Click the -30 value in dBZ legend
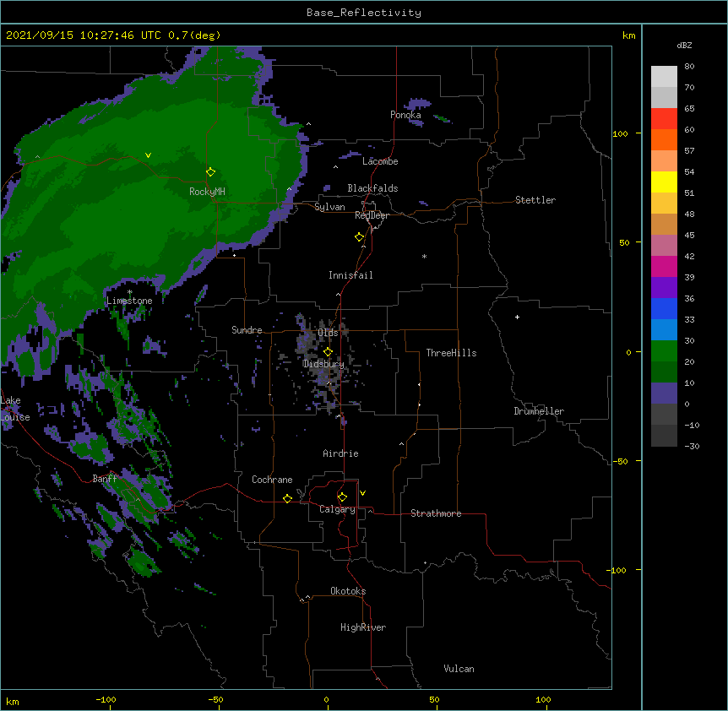The width and height of the screenshot is (728, 711). pyautogui.click(x=692, y=446)
